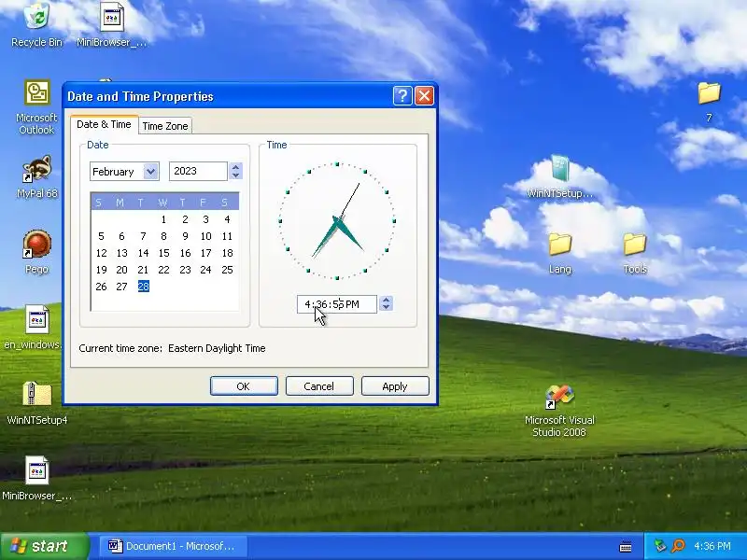Click the taskbar clock showing 4:36 PM
The height and width of the screenshot is (560, 747).
[x=712, y=546]
